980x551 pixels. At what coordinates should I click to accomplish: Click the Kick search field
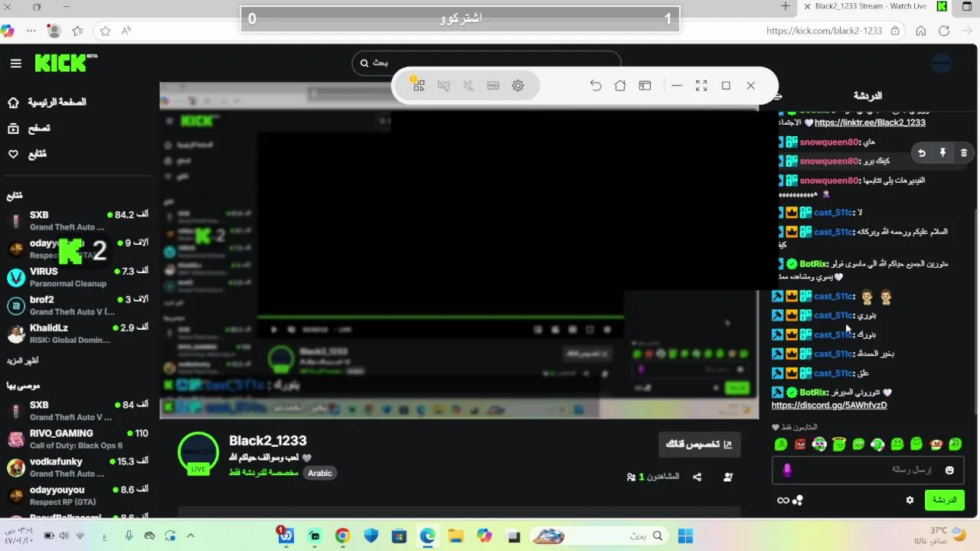[486, 63]
